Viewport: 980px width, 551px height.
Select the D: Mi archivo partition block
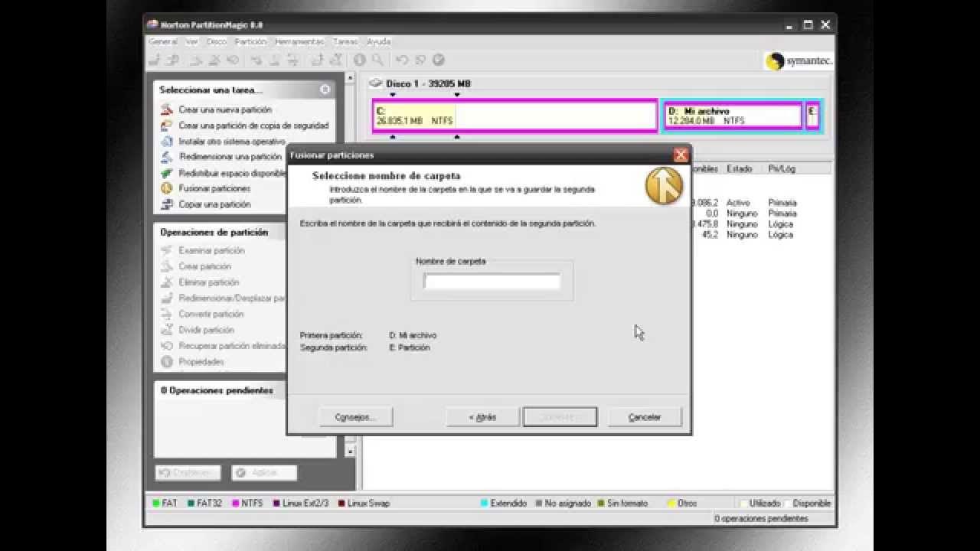[x=733, y=116]
